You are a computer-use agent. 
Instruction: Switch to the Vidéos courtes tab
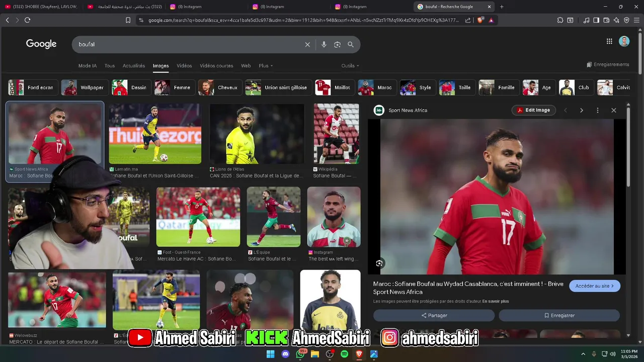point(216,66)
